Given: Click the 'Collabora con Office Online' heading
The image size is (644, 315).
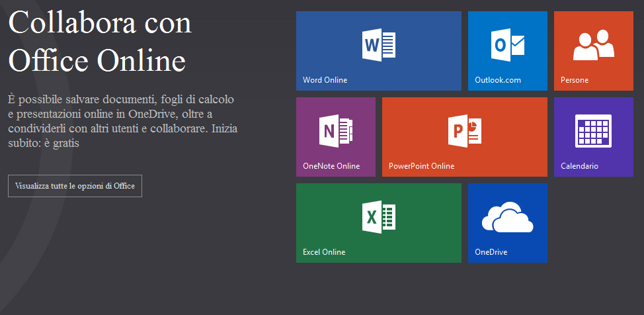Looking at the screenshot, I should 100,41.
